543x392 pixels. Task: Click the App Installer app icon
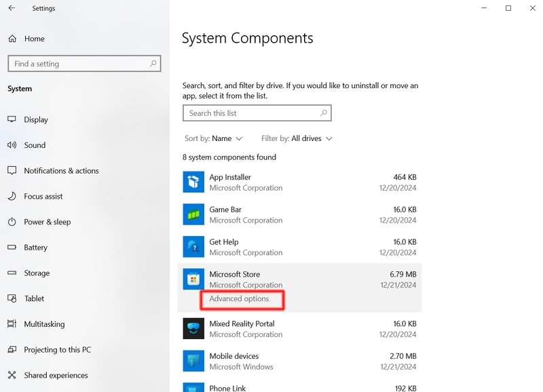tap(193, 182)
